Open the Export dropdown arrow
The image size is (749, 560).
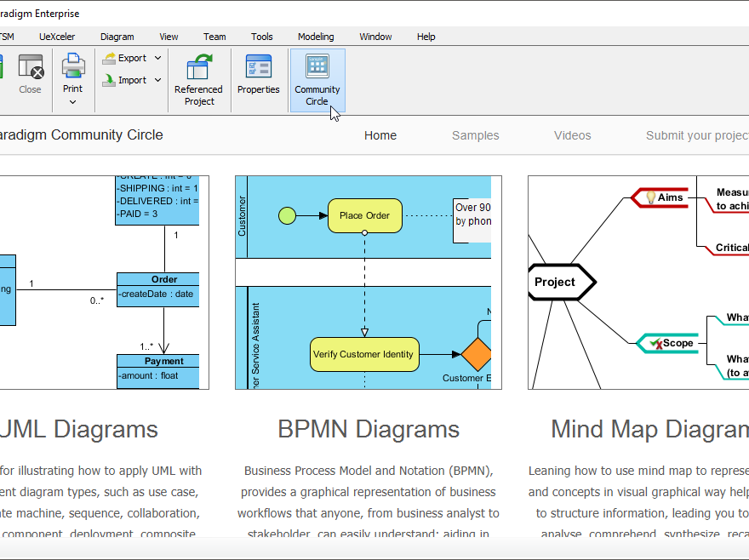click(x=157, y=57)
